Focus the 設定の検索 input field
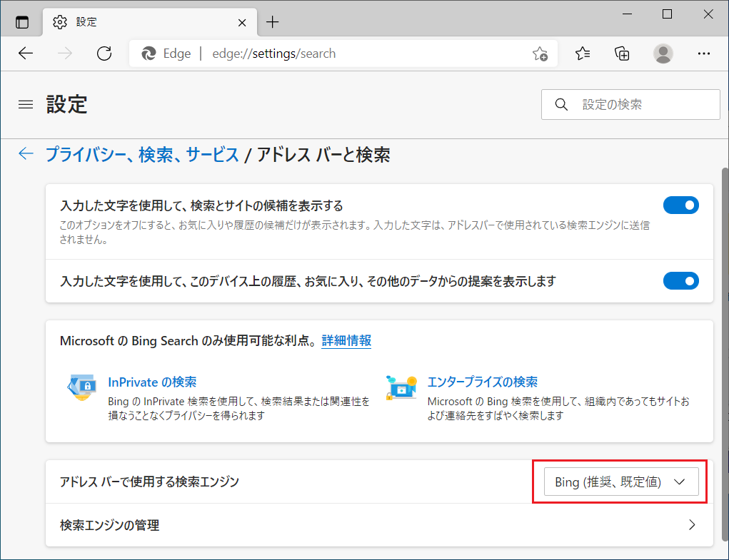Image resolution: width=729 pixels, height=560 pixels. coord(630,104)
